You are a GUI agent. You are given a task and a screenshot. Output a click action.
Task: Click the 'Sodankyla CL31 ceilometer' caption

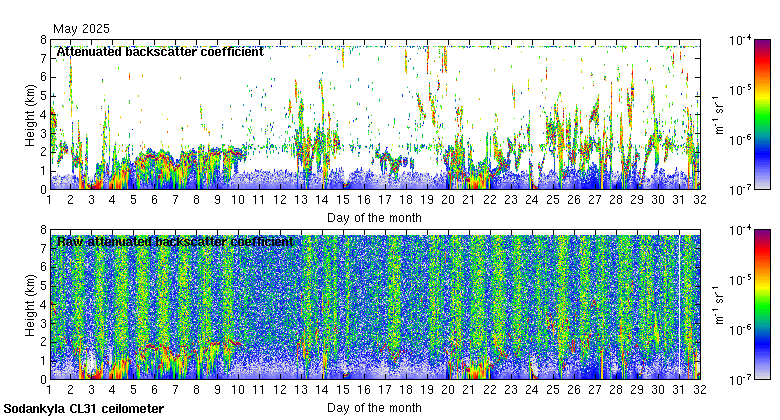coord(84,409)
